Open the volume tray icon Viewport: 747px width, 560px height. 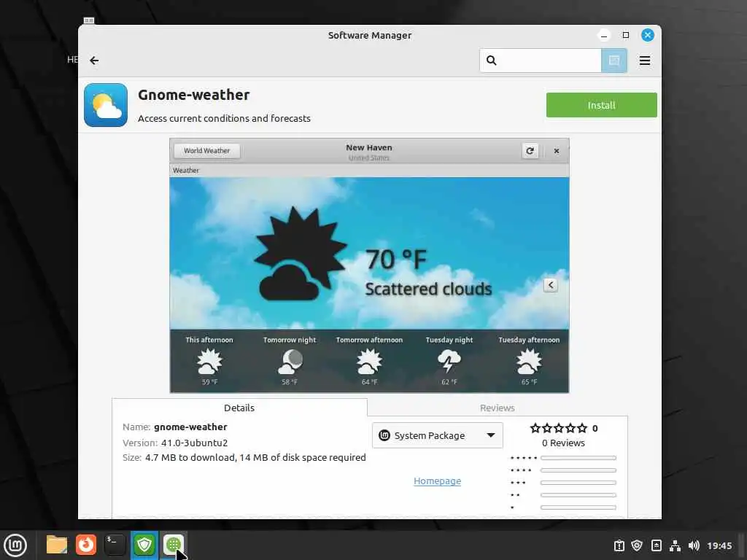pos(694,545)
